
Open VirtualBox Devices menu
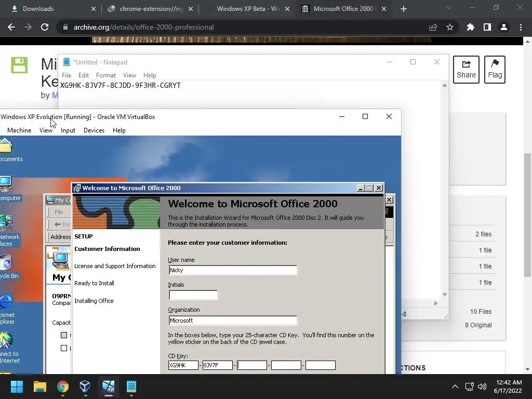click(94, 130)
